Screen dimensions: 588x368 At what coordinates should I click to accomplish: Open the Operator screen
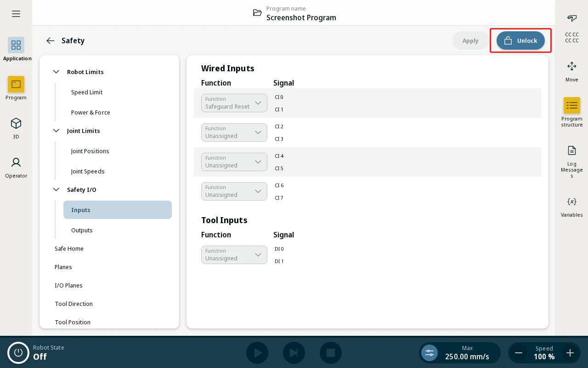[x=16, y=167]
